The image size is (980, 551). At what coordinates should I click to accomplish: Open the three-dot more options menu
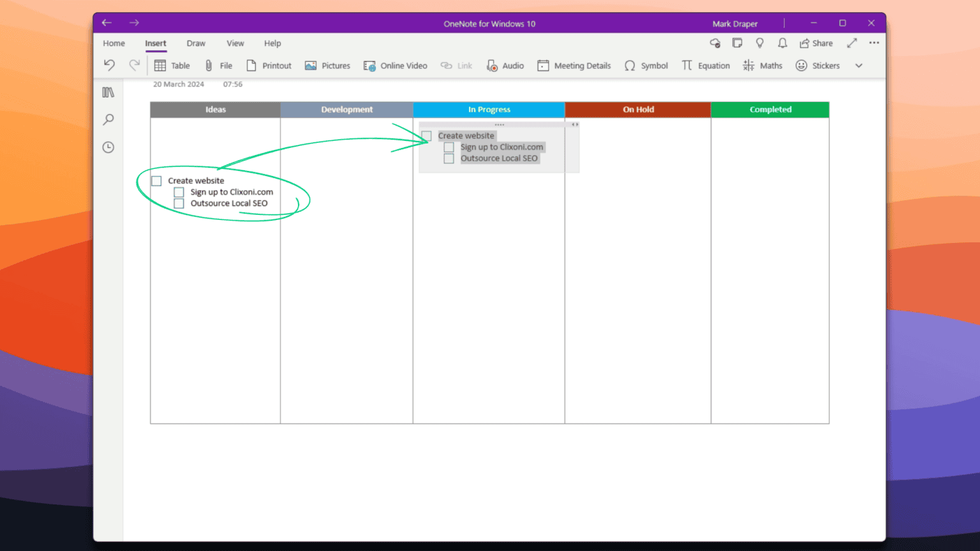click(874, 43)
